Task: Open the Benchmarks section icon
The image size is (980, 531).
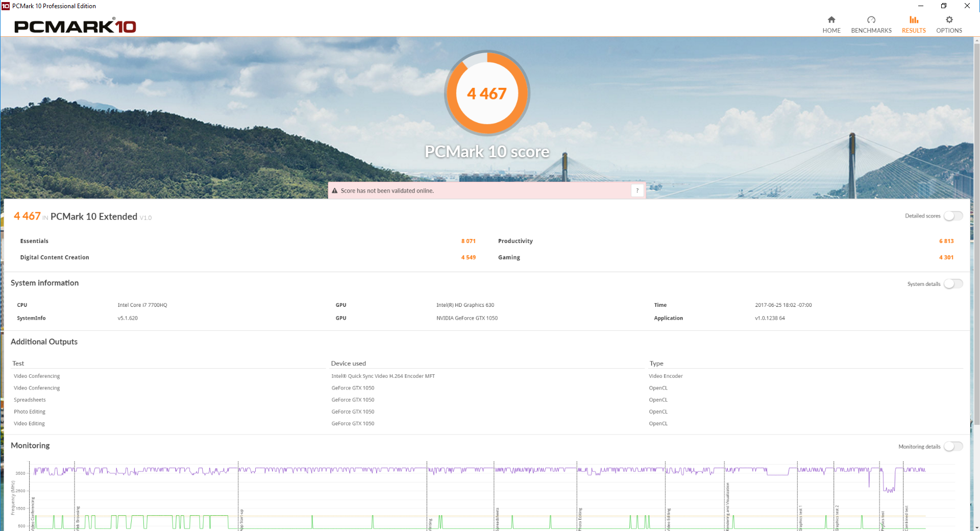Action: click(x=871, y=20)
